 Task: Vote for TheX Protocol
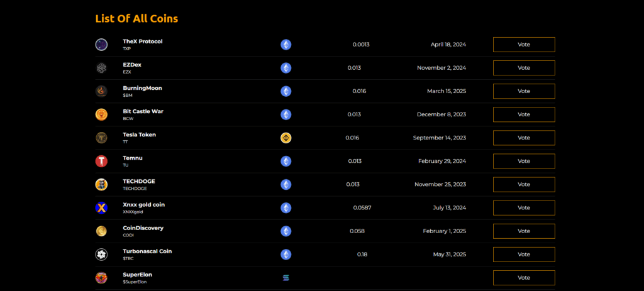point(524,45)
